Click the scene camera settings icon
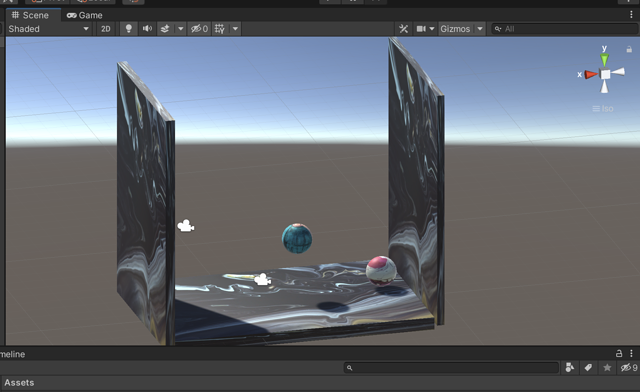The image size is (640, 392). tap(421, 29)
